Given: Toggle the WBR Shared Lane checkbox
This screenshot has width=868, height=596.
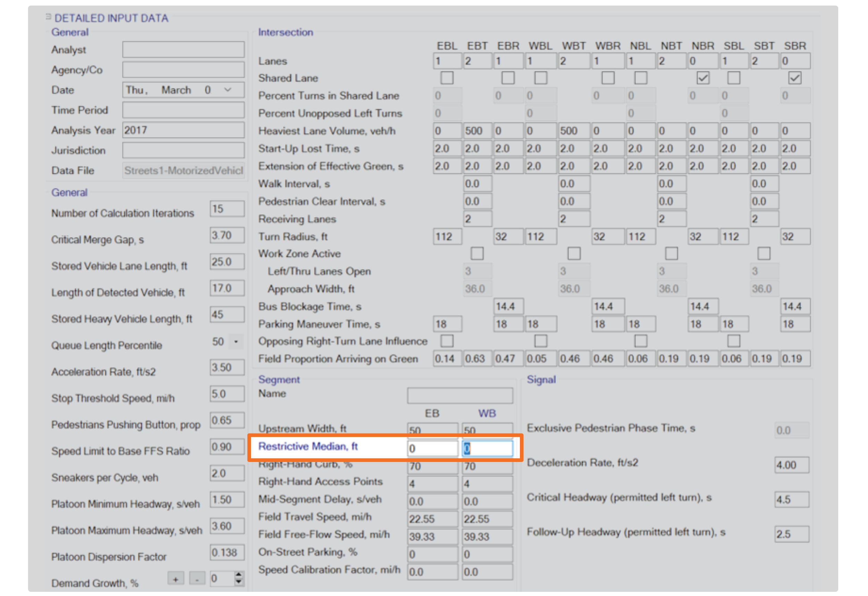Looking at the screenshot, I should coord(608,78).
